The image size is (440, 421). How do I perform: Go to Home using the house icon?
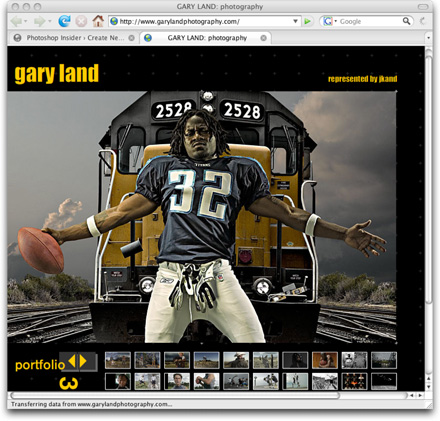click(x=98, y=21)
